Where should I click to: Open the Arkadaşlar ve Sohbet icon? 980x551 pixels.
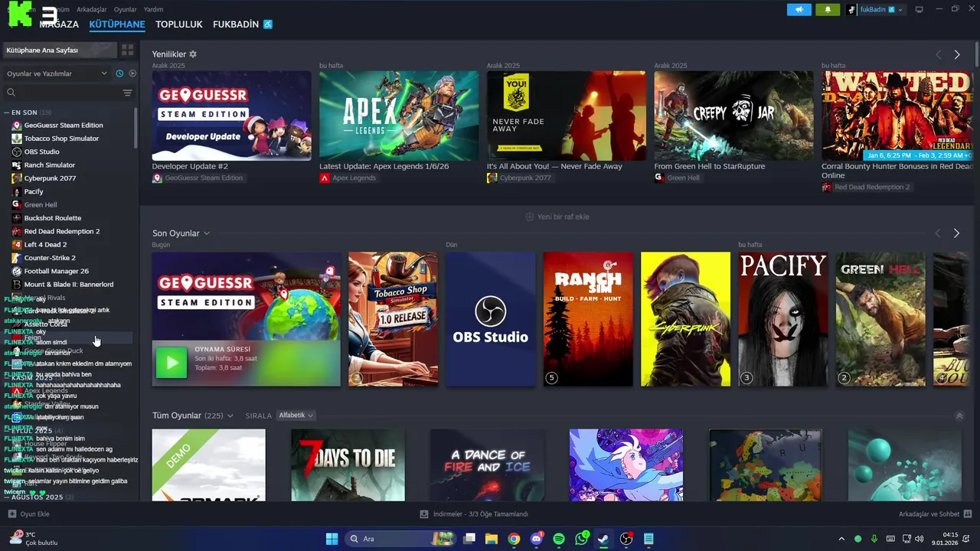point(968,514)
